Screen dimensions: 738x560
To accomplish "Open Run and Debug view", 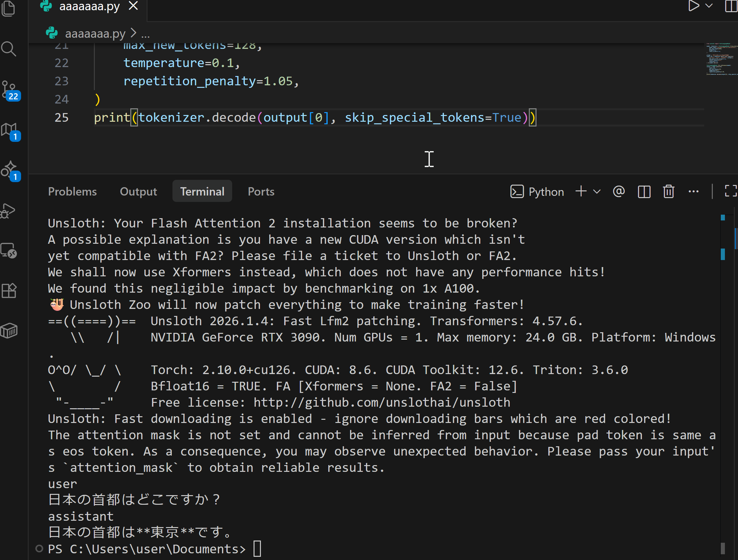I will click(x=8, y=211).
